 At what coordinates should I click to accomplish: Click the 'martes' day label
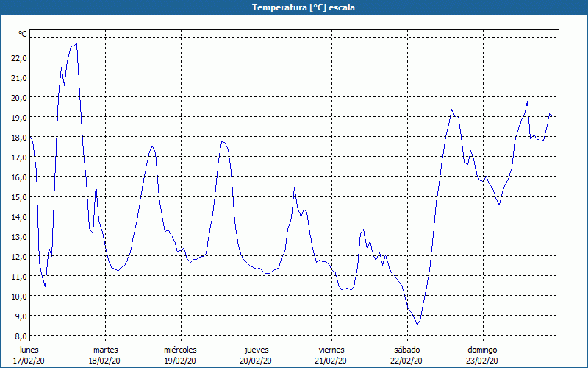point(106,350)
